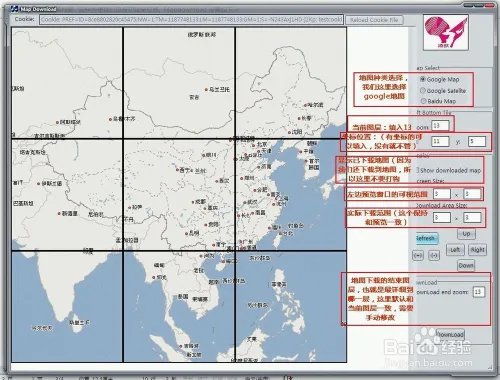This screenshot has height=380, width=500.
Task: Focus the second Download Area Size field
Action: (x=472, y=218)
